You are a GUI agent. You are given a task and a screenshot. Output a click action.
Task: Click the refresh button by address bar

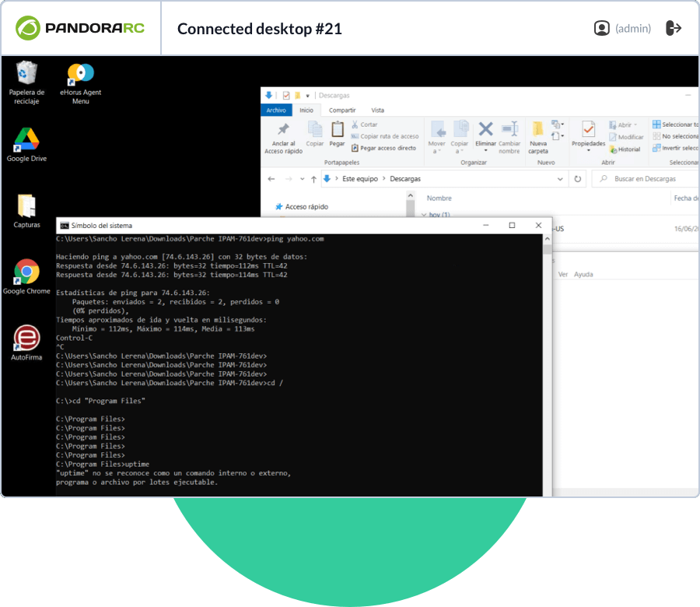578,179
